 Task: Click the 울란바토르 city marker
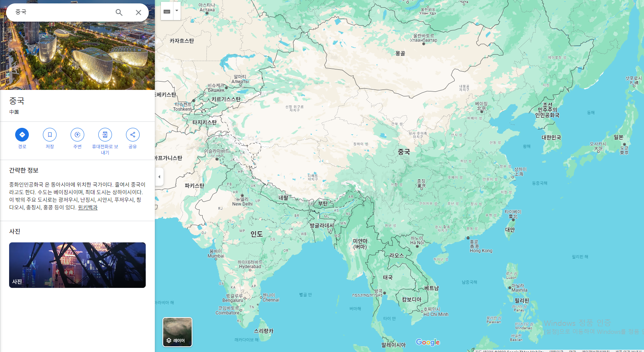tap(424, 44)
